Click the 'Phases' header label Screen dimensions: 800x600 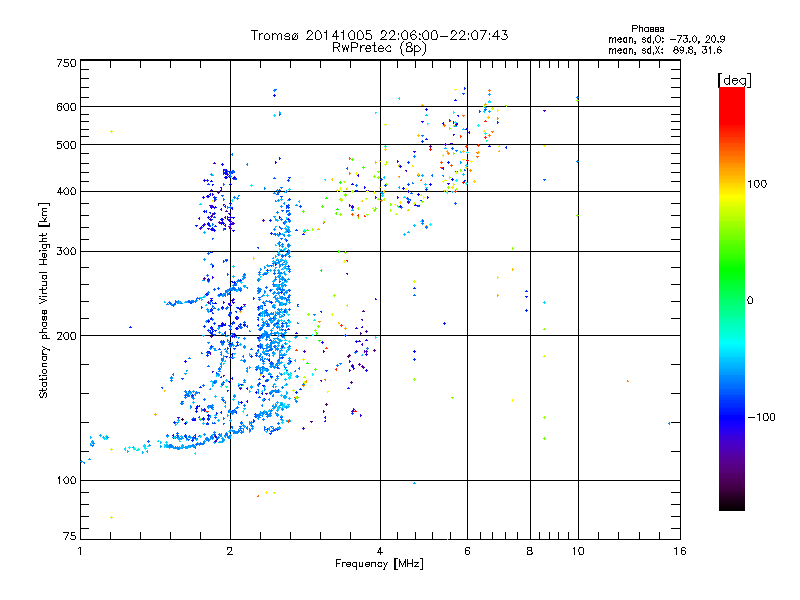tap(647, 29)
